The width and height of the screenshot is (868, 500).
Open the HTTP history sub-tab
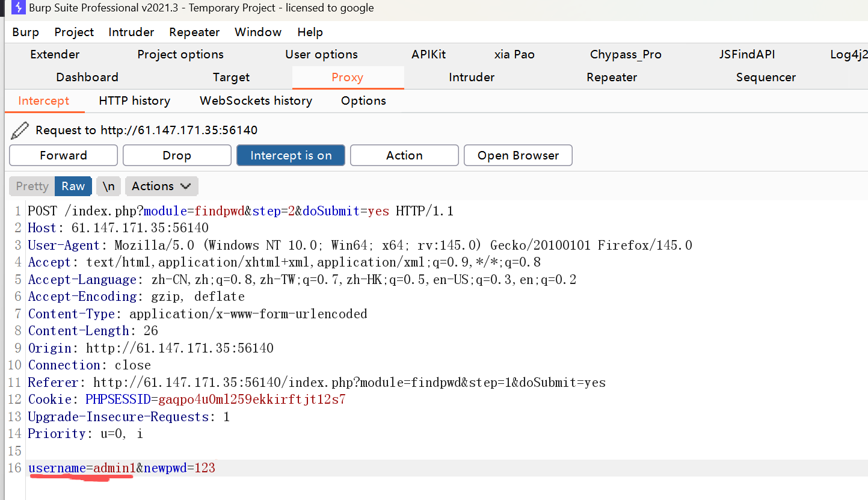135,101
